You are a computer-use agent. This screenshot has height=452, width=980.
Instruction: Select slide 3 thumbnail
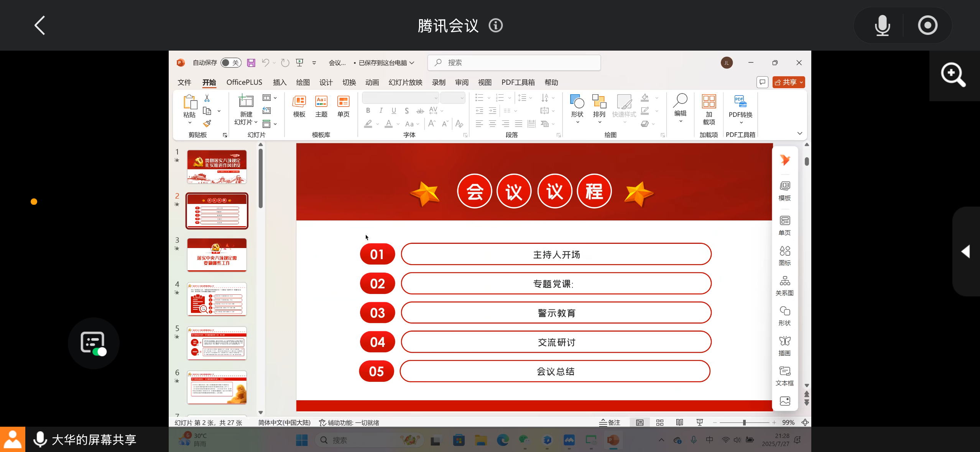click(217, 255)
